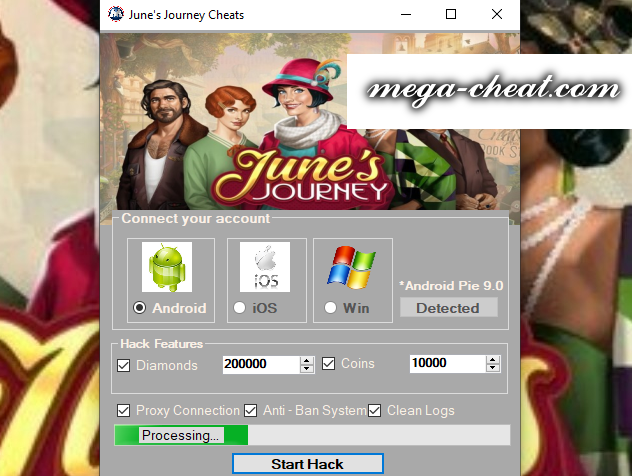Viewport: 632px width, 476px height.
Task: Click the Diamonds amount field showing 200000
Action: coord(261,364)
